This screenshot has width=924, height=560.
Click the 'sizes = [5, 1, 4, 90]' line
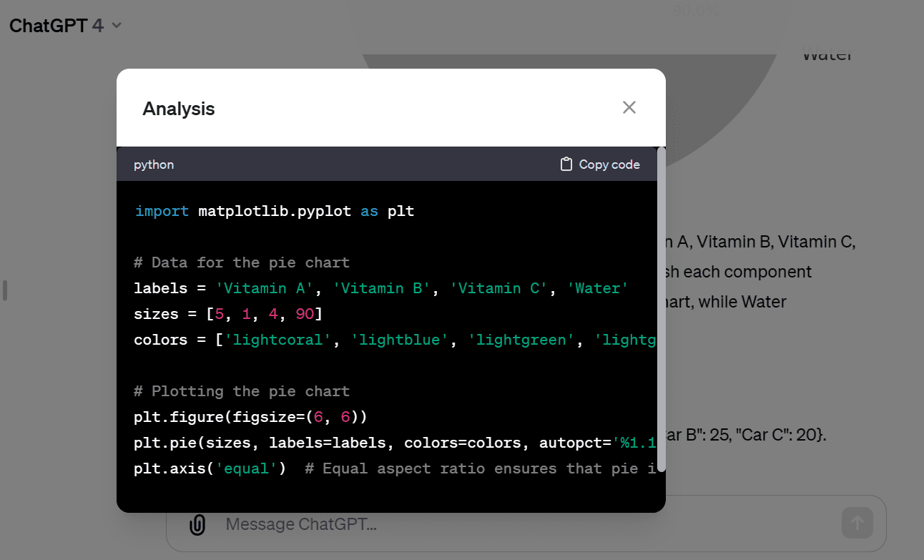(229, 314)
